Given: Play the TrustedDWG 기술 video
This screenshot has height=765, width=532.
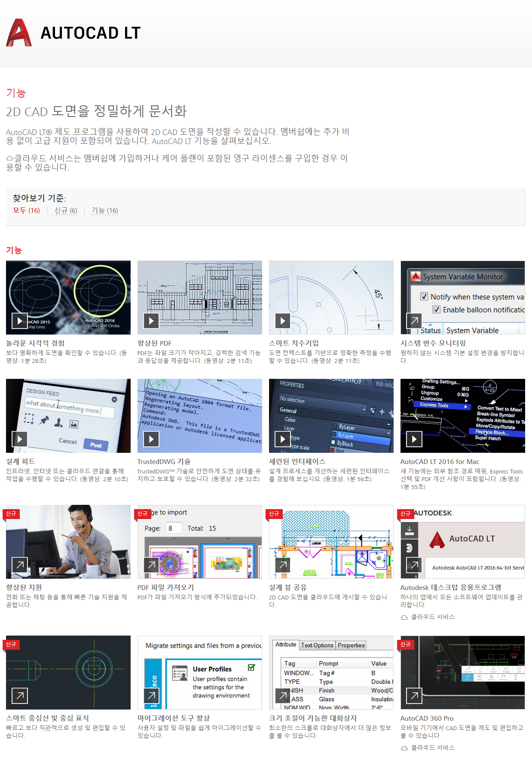Looking at the screenshot, I should point(151,439).
